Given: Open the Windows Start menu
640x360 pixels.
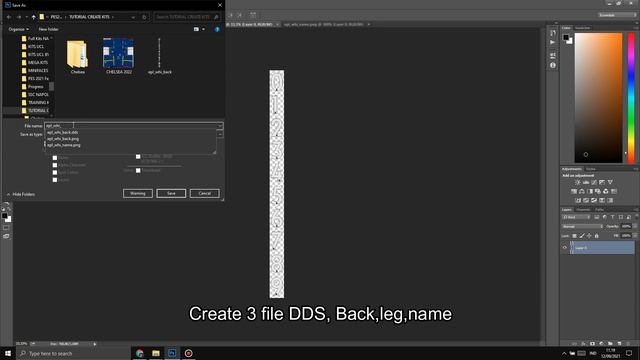Looking at the screenshot, I should (x=8, y=353).
